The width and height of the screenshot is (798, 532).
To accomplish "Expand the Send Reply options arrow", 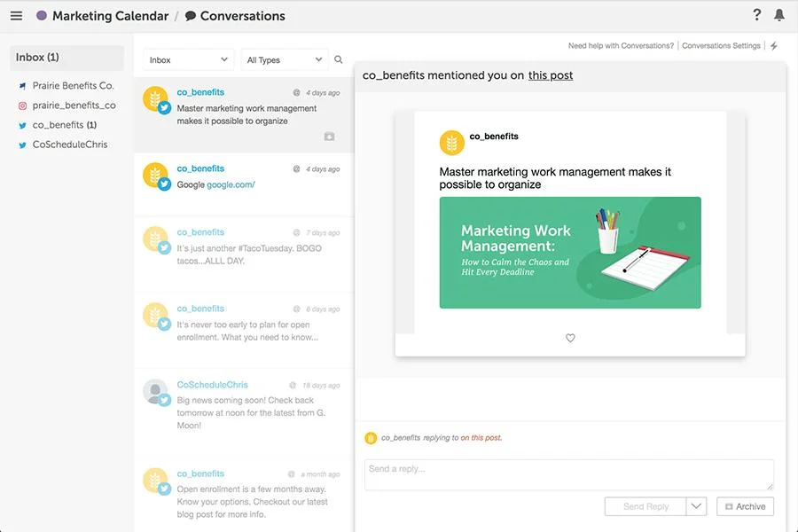I will [696, 506].
